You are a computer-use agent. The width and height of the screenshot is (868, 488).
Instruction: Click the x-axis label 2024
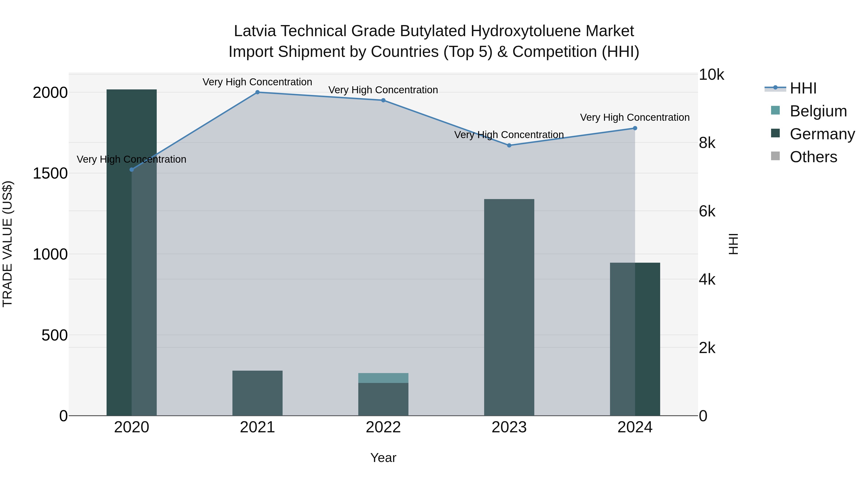pyautogui.click(x=635, y=427)
